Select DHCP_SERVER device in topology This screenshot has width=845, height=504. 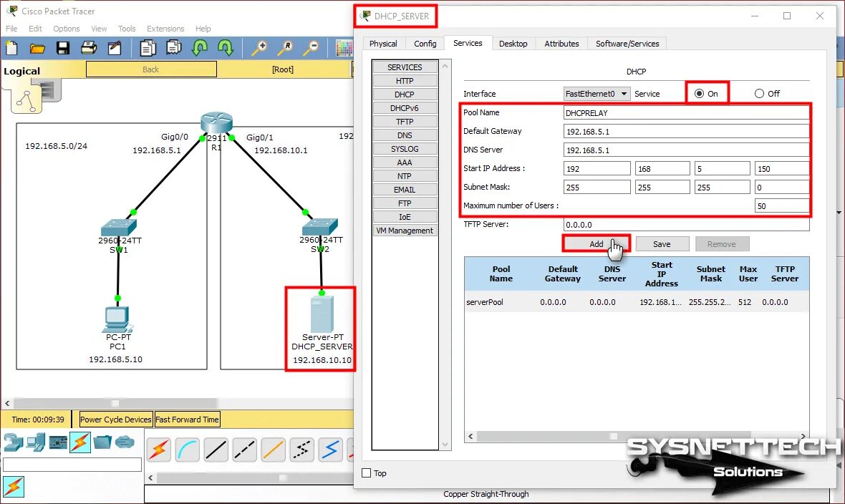(322, 315)
